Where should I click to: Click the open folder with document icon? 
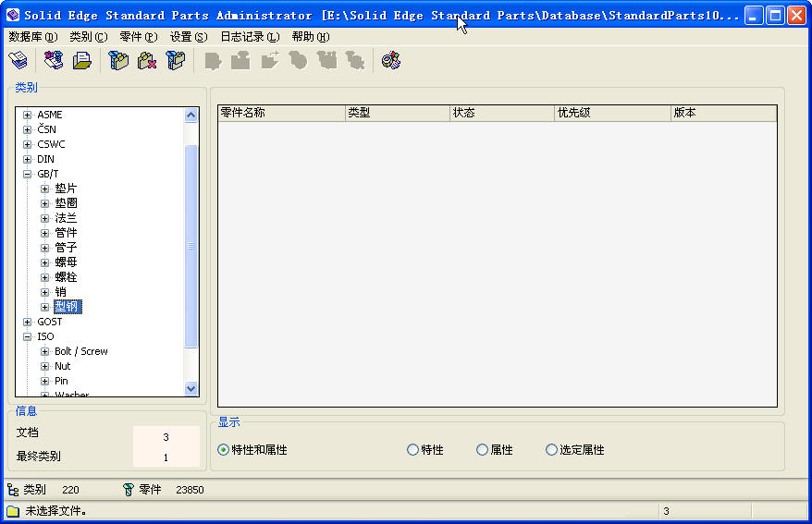point(81,60)
